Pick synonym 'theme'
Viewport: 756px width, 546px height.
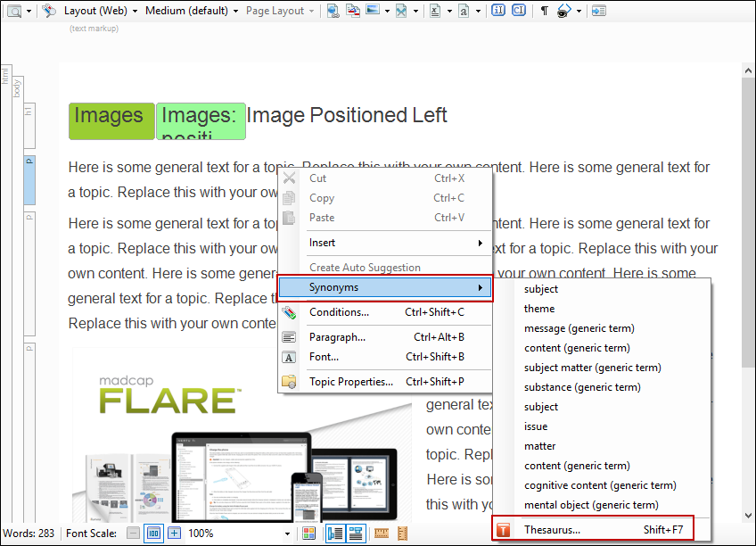coord(601,309)
